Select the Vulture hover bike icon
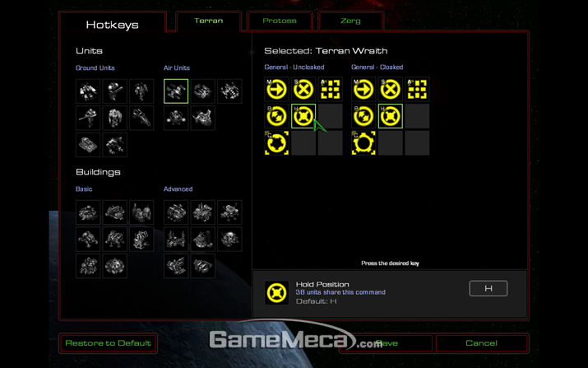The height and width of the screenshot is (368, 588). pos(141,118)
